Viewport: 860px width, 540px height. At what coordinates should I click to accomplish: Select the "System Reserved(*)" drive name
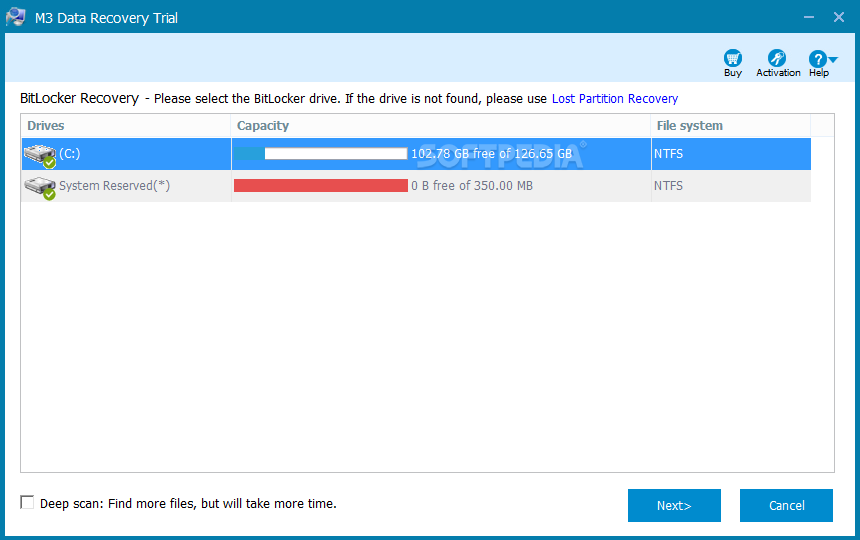click(x=115, y=186)
